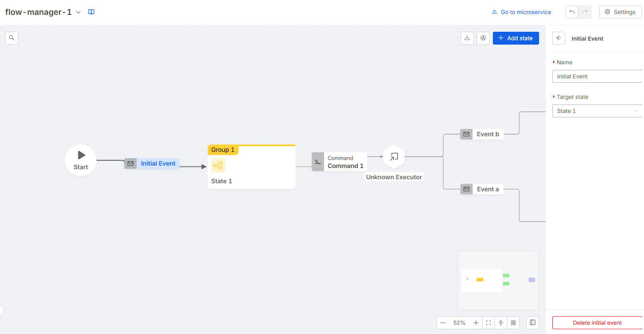This screenshot has height=334, width=644.
Task: Click the Add state button
Action: pos(516,38)
